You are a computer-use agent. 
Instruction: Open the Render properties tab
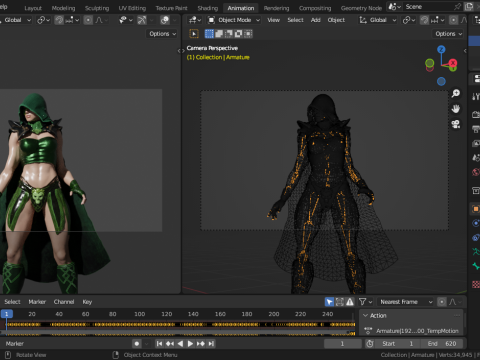476,115
